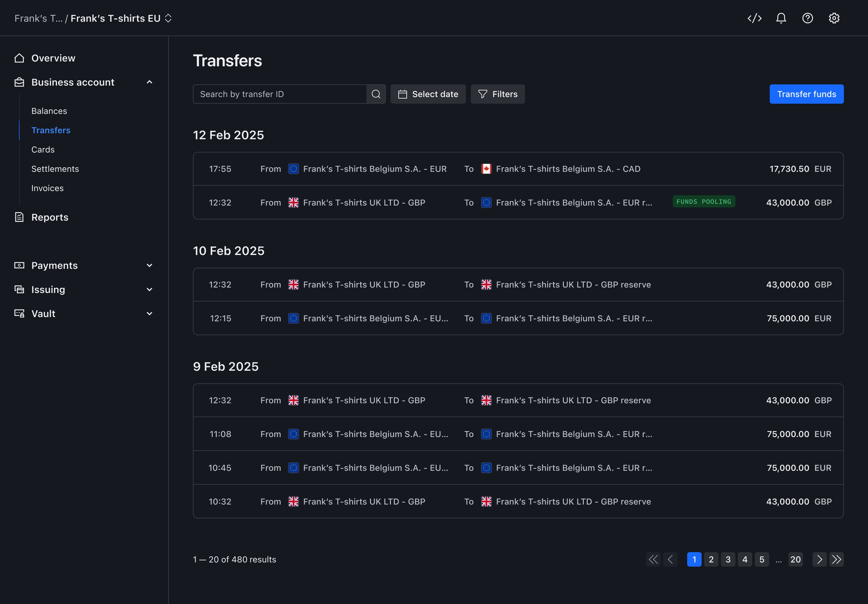Expand the Issuing section chevron
This screenshot has width=868, height=604.
coord(149,290)
